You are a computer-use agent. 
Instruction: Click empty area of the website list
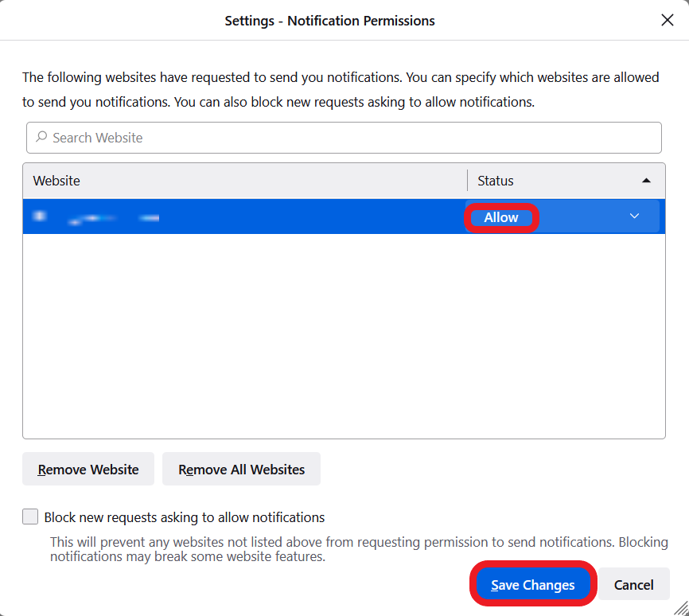pos(342,334)
